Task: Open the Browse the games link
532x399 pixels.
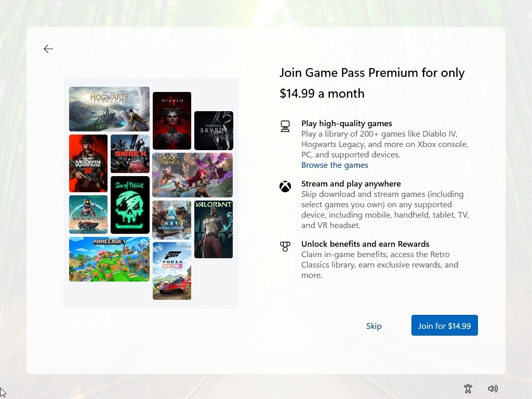Action: click(335, 165)
